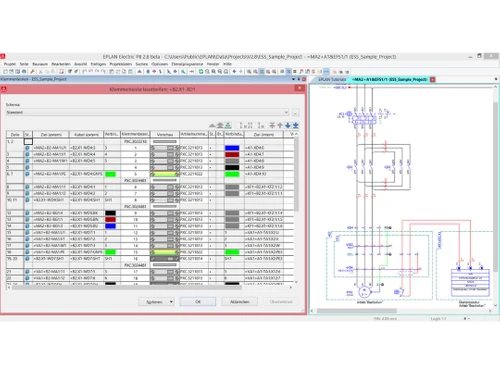This screenshot has width=500, height=375.
Task: Click the Kabel (extern) column header
Action: tap(86, 134)
